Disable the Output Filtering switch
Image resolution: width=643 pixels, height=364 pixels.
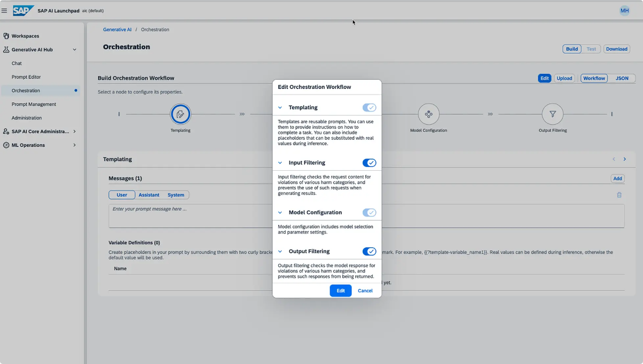(369, 252)
